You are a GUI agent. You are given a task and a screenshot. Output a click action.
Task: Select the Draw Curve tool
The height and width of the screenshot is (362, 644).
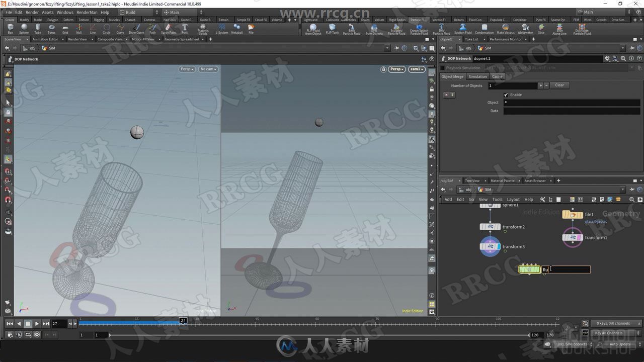136,29
